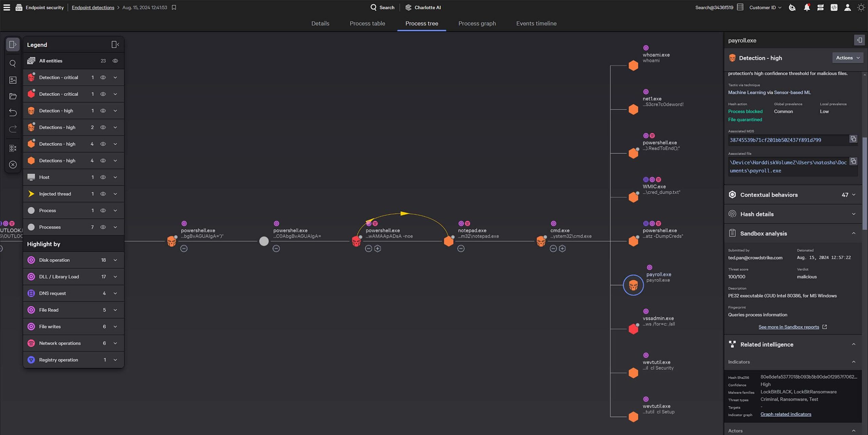This screenshot has height=435, width=868.
Task: Select the grey powershell.exe process node
Action: pyautogui.click(x=264, y=241)
